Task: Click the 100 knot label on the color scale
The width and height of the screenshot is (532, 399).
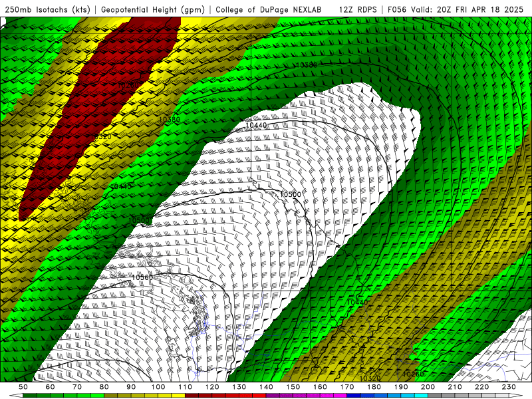Action: pyautogui.click(x=158, y=387)
